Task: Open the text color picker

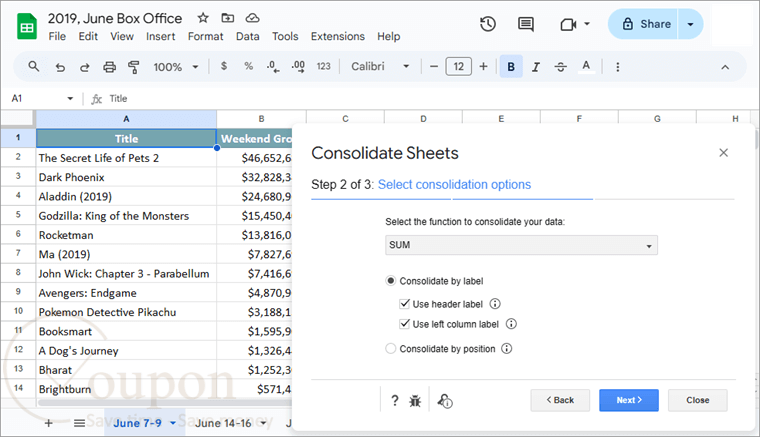Action: point(586,66)
